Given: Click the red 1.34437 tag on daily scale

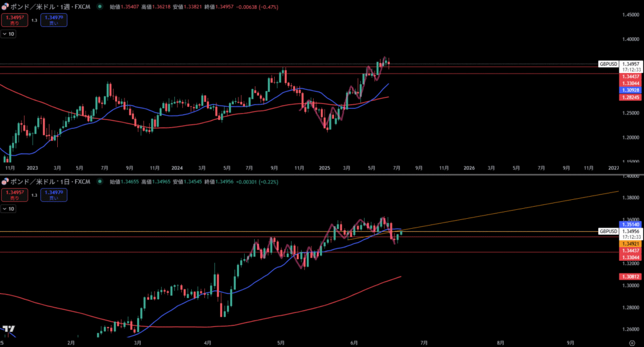Looking at the screenshot, I should 630,250.
